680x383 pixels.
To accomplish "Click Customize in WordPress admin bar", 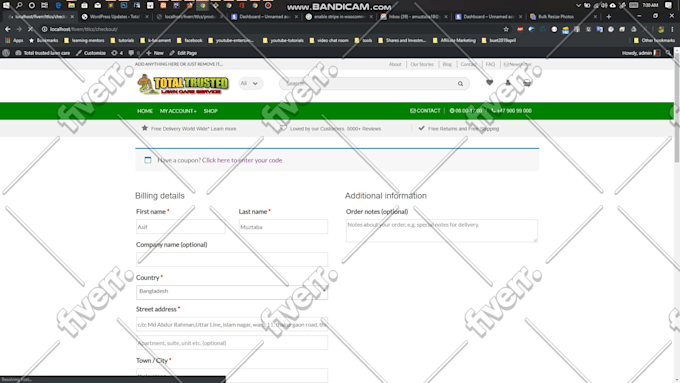I will click(x=91, y=53).
